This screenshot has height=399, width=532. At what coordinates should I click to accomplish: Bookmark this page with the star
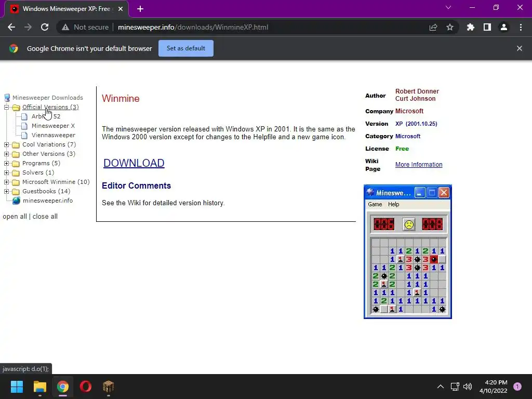click(450, 27)
